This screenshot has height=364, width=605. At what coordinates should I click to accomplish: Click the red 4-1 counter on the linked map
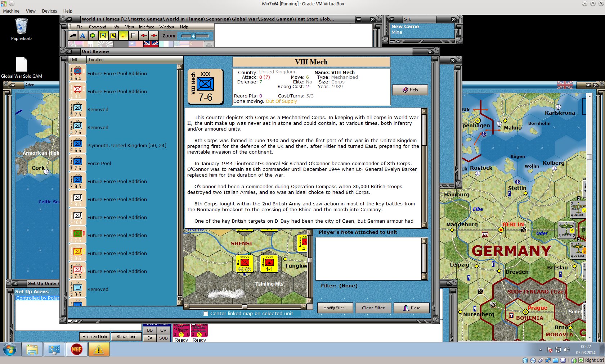coord(269,264)
